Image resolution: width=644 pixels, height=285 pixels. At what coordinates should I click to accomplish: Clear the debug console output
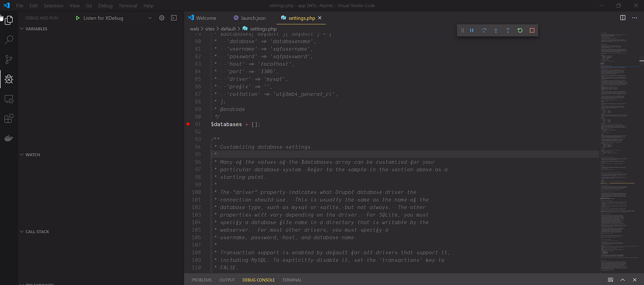coord(610,280)
